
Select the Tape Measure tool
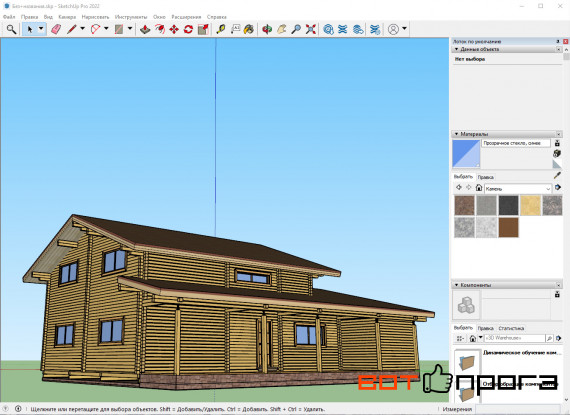(x=221, y=29)
